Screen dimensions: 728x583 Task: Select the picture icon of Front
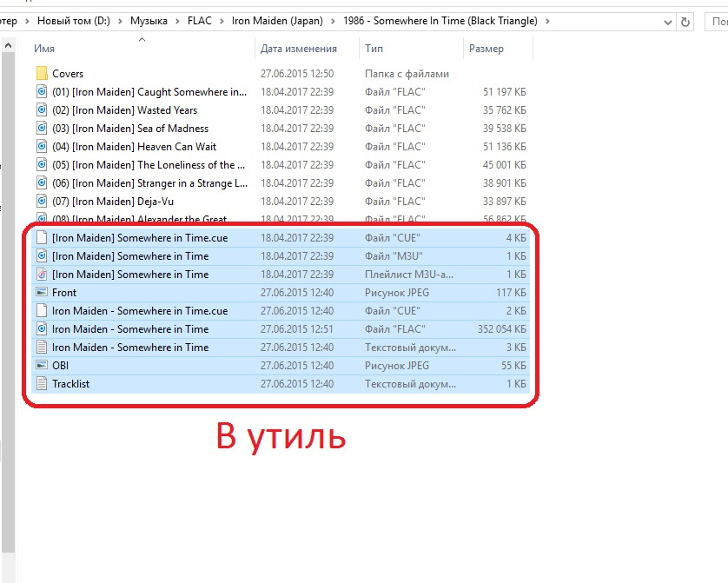pyautogui.click(x=42, y=293)
